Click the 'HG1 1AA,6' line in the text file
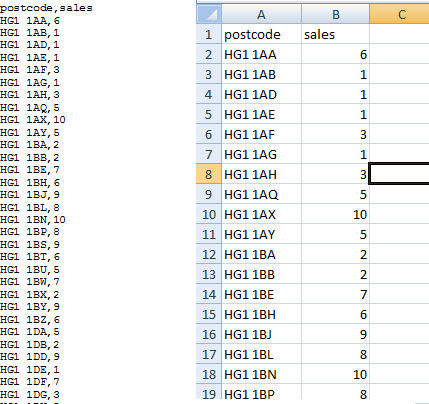This screenshot has width=429, height=404. tap(30, 20)
